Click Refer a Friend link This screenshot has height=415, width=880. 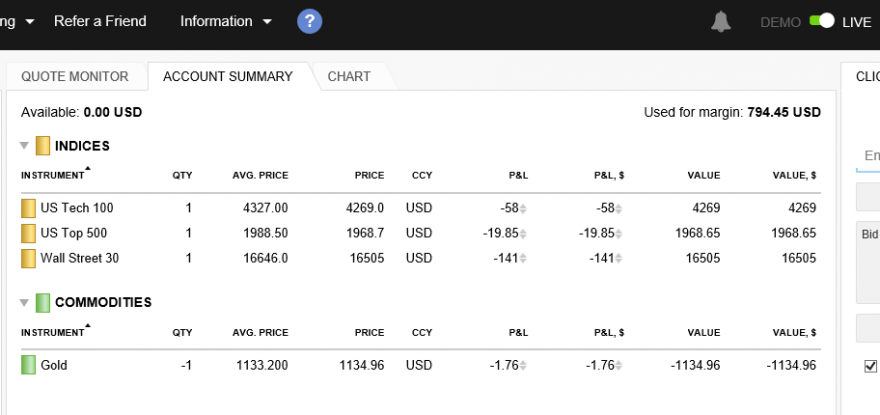coord(100,21)
